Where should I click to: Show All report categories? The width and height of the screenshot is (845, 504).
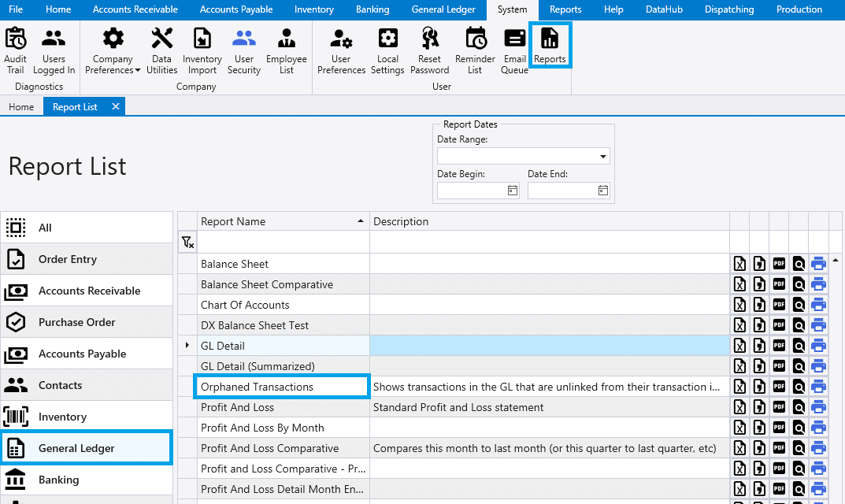[x=87, y=228]
